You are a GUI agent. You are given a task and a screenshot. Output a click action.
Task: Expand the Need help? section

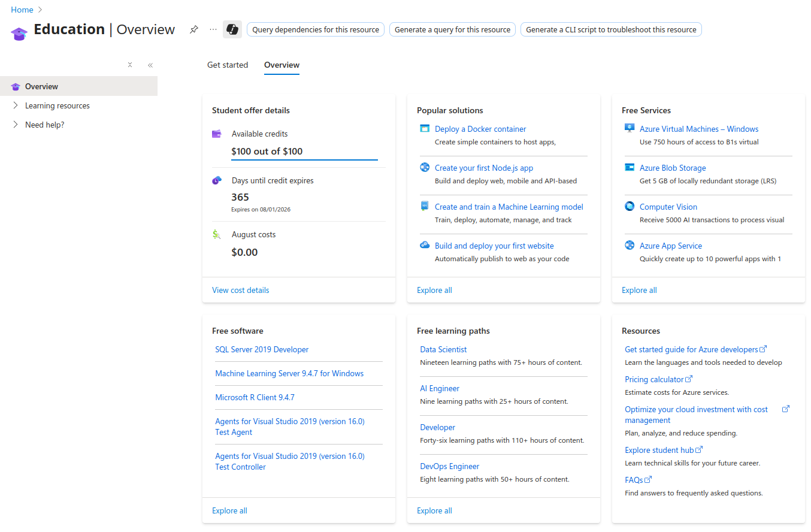coord(16,125)
